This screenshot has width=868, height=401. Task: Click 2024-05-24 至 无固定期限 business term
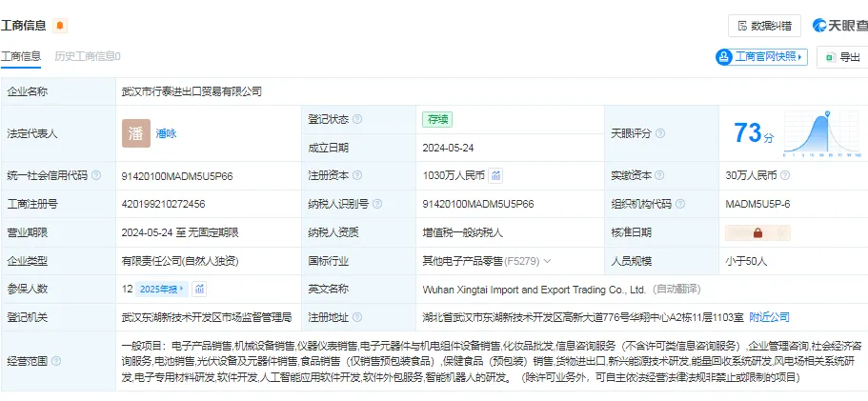point(180,232)
